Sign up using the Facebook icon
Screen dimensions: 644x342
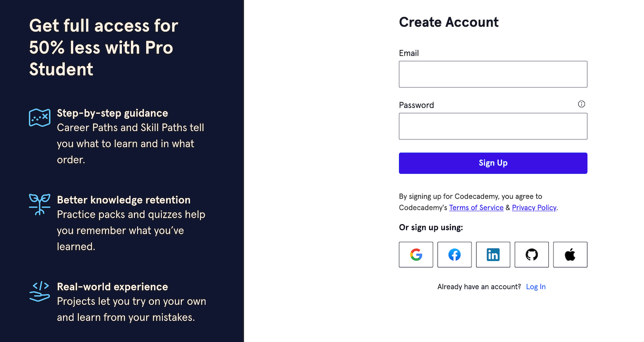[454, 254]
